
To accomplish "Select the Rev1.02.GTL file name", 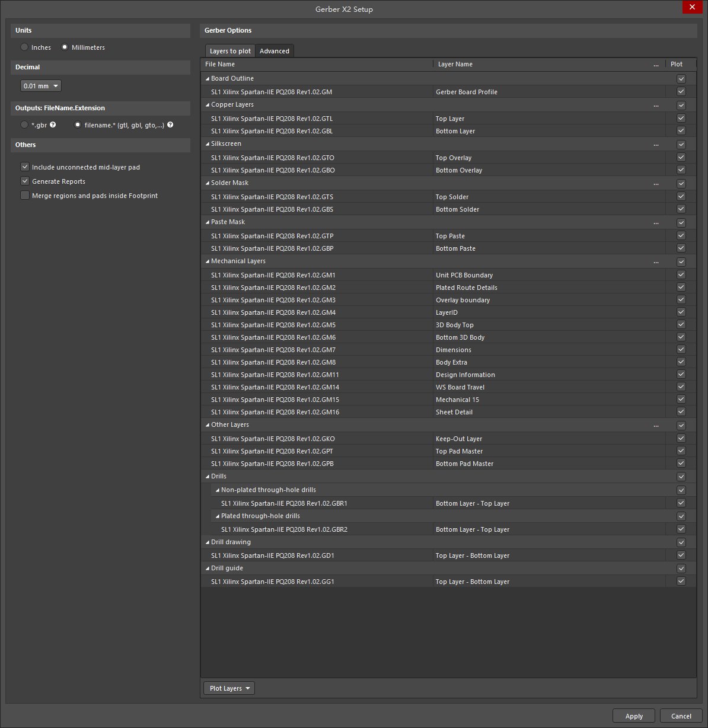I will point(272,119).
